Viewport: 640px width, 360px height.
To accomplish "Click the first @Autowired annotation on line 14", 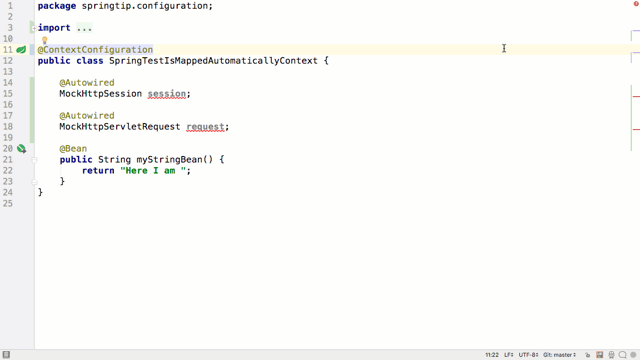I will click(87, 83).
